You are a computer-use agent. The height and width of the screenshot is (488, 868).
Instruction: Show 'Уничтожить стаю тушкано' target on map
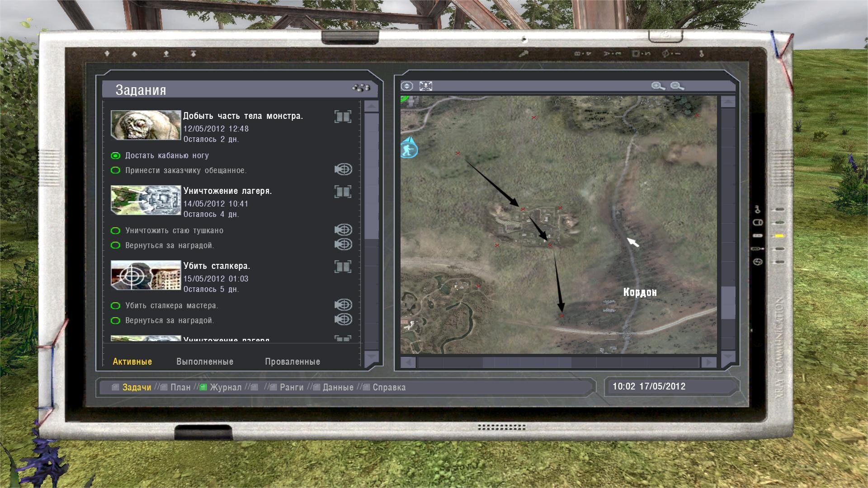(x=343, y=230)
